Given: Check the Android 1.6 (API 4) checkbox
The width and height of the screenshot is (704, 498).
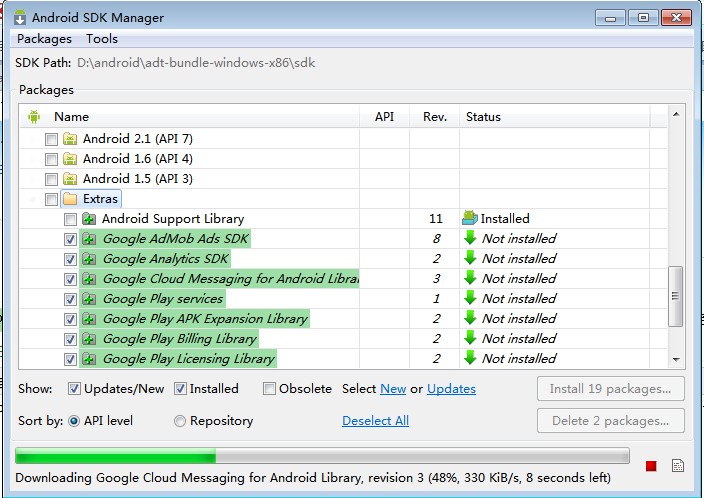Looking at the screenshot, I should point(51,159).
